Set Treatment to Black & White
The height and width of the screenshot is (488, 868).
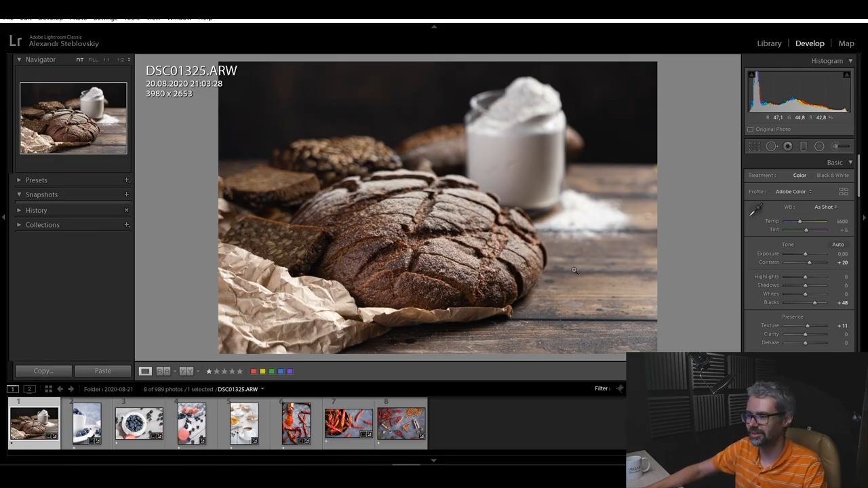coord(833,176)
